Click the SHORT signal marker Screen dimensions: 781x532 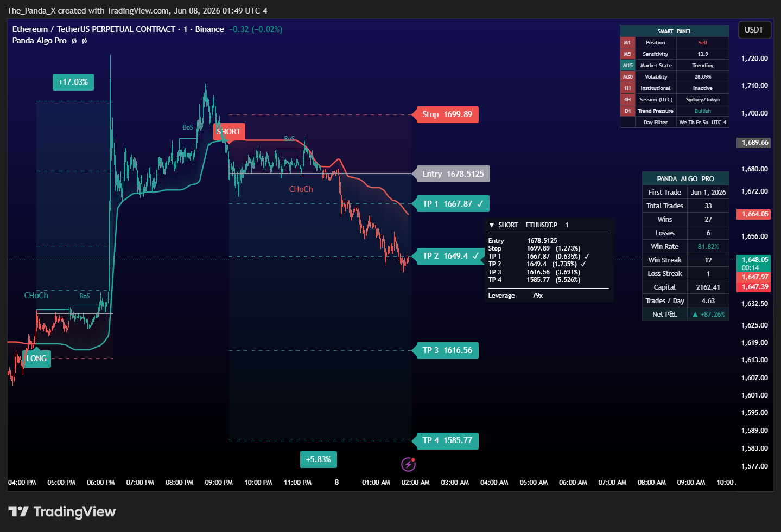point(229,132)
